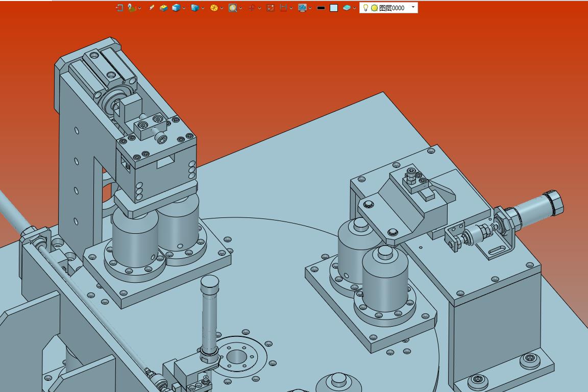This screenshot has width=588, height=392.
Task: Toggle the layer lightbulb visibility icon
Action: click(365, 8)
